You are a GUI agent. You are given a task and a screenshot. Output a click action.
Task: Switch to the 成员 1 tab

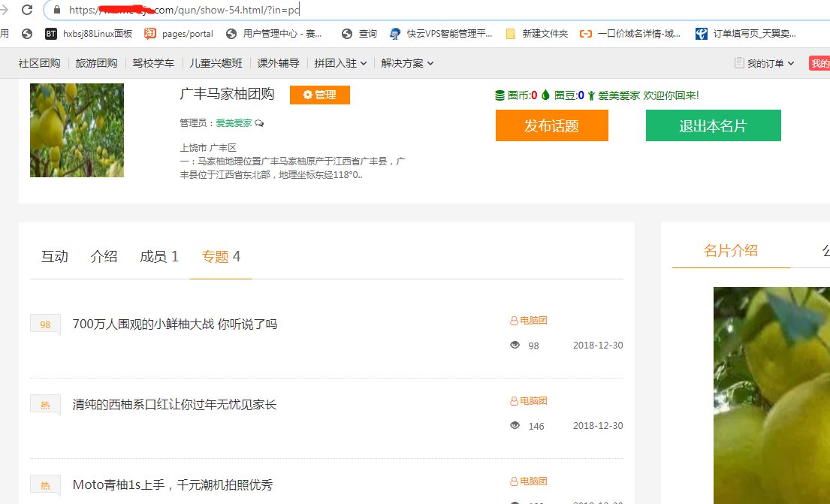coord(158,257)
